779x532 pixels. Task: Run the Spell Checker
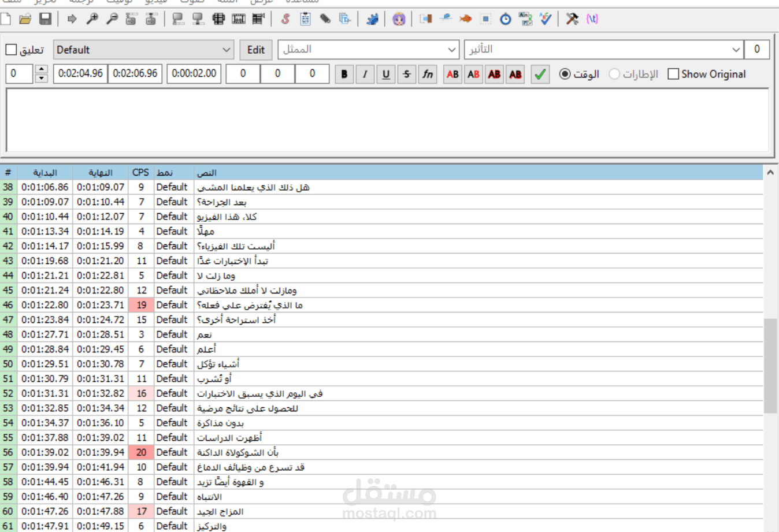pos(546,19)
